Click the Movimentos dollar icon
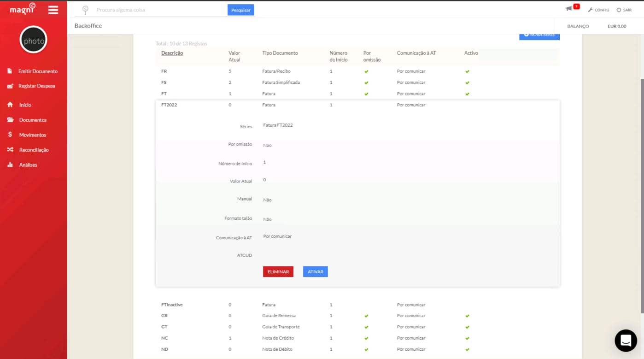The width and height of the screenshot is (644, 359). coord(10,135)
